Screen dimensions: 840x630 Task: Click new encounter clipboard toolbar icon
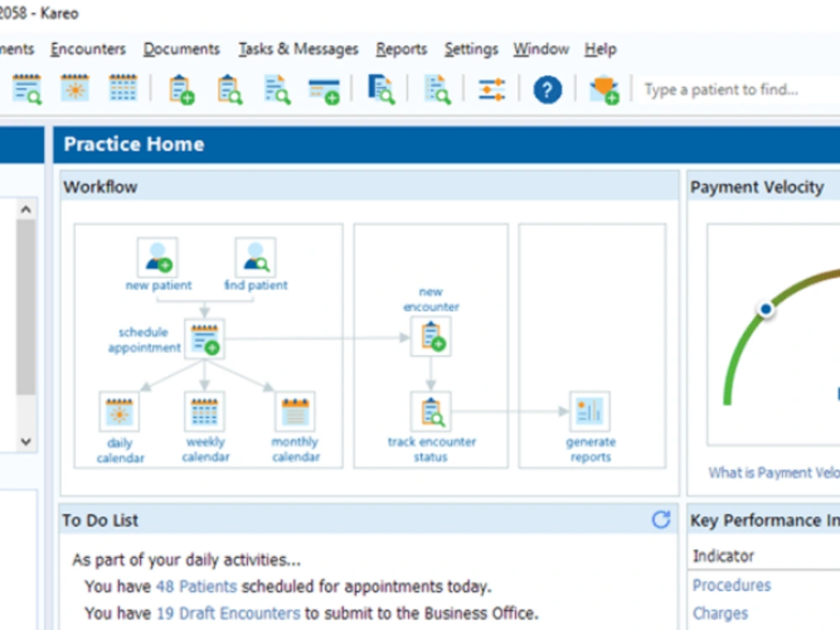click(181, 89)
